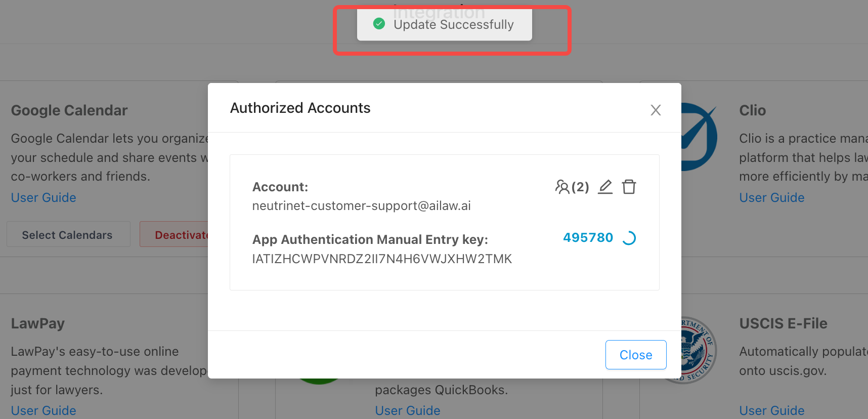Image resolution: width=868 pixels, height=419 pixels.
Task: Open Select Calendars button
Action: pos(68,234)
